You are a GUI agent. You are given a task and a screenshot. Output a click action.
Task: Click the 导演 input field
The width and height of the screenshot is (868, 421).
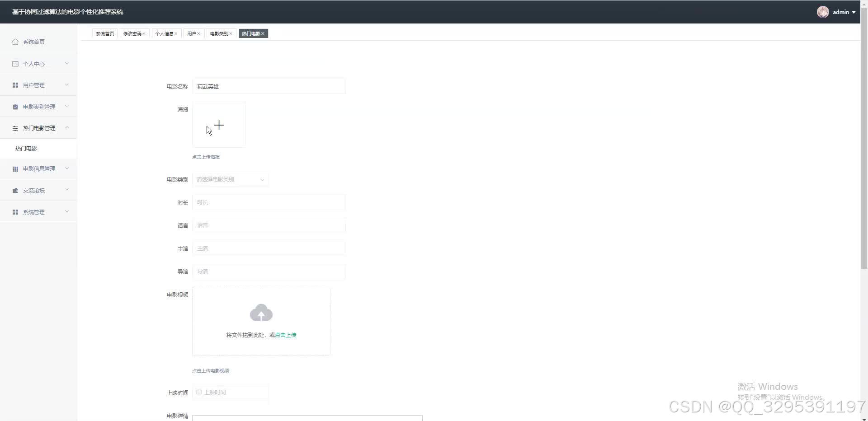coord(269,271)
